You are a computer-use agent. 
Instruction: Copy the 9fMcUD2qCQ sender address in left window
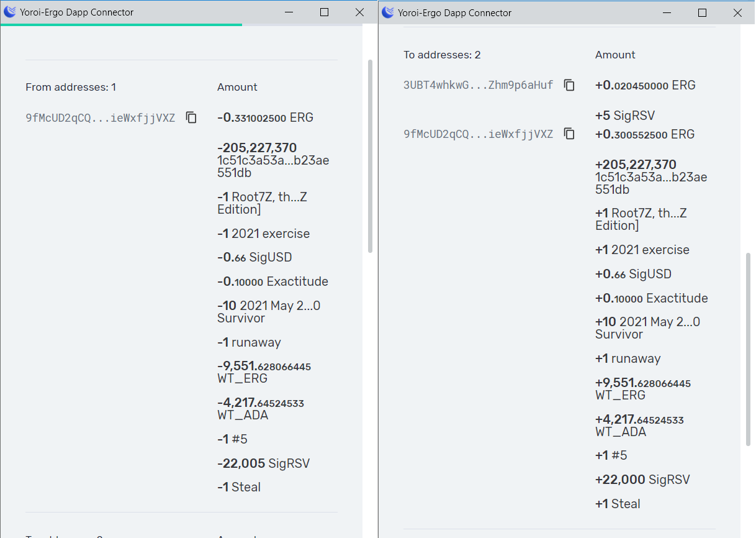[x=191, y=117]
